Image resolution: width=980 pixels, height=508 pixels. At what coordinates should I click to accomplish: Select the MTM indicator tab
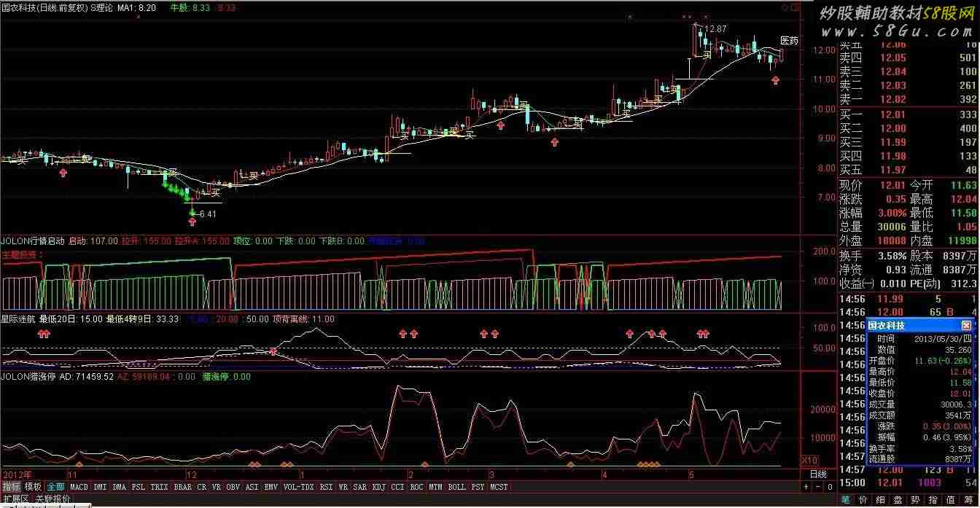pyautogui.click(x=436, y=487)
